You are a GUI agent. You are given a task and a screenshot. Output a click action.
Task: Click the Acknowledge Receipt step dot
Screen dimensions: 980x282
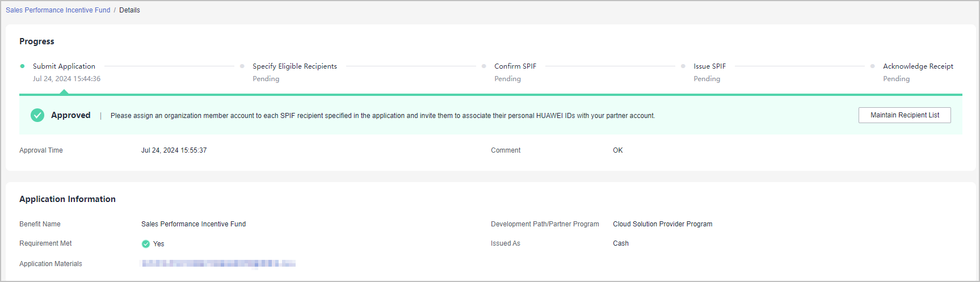click(x=873, y=66)
